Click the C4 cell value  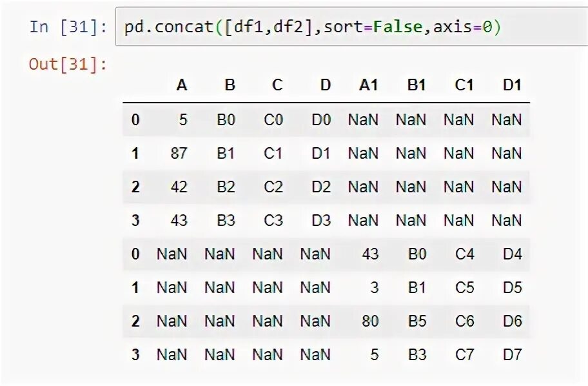[465, 254]
